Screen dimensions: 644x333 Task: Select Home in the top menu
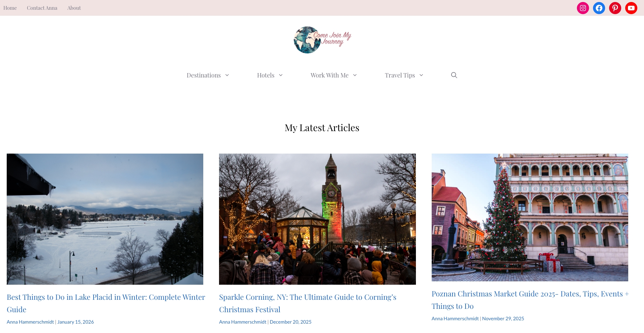(x=10, y=8)
